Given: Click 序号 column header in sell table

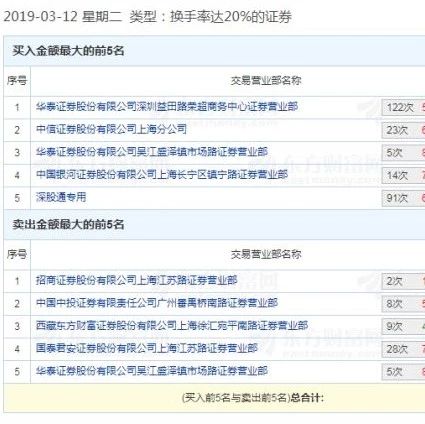Looking at the screenshot, I should pos(17,255).
